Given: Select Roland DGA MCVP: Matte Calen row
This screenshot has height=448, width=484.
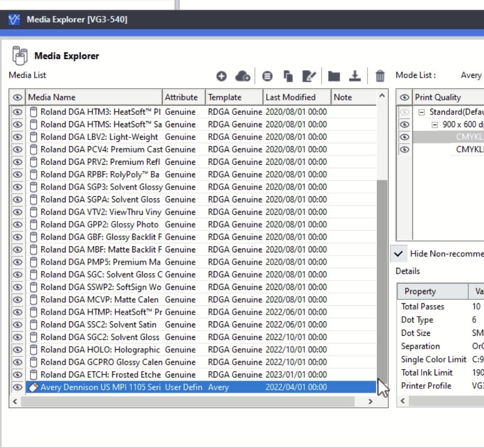Looking at the screenshot, I should tap(201, 300).
